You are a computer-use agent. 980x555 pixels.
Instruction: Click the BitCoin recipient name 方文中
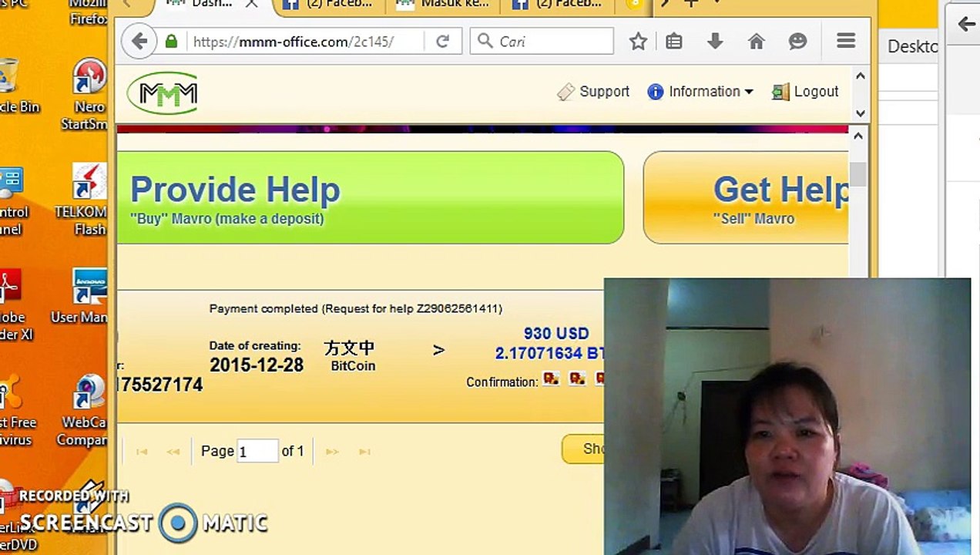coord(349,348)
